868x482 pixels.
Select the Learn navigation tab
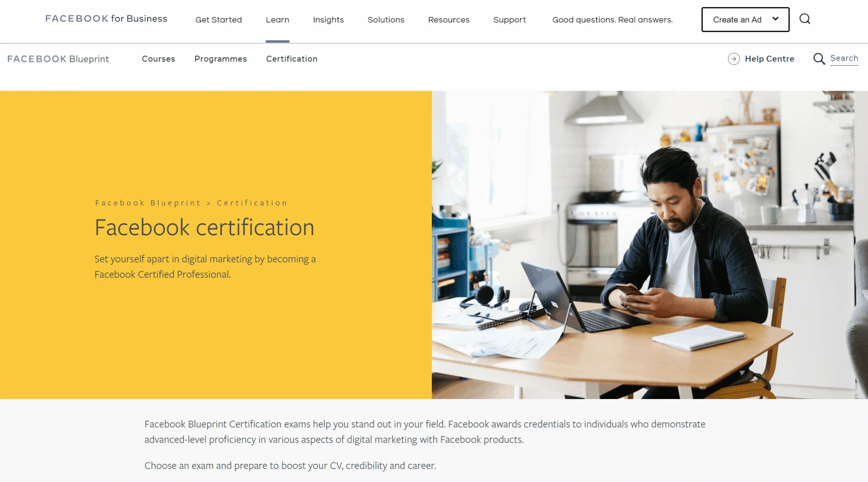(x=277, y=19)
